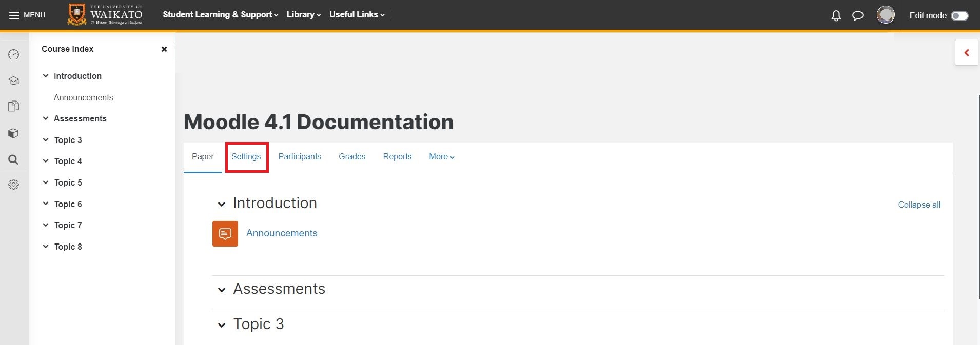The height and width of the screenshot is (345, 980).
Task: Select Topic 4 label in course index
Action: click(68, 161)
